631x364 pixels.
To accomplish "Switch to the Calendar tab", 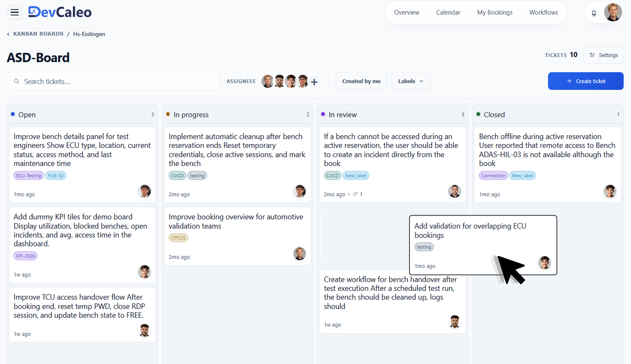I will (x=448, y=12).
